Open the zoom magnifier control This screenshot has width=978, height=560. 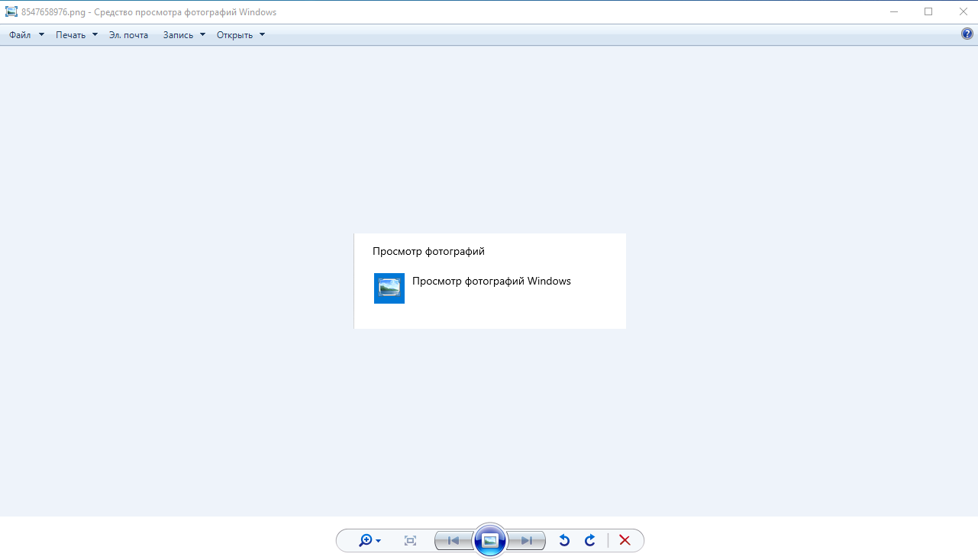[x=370, y=540]
